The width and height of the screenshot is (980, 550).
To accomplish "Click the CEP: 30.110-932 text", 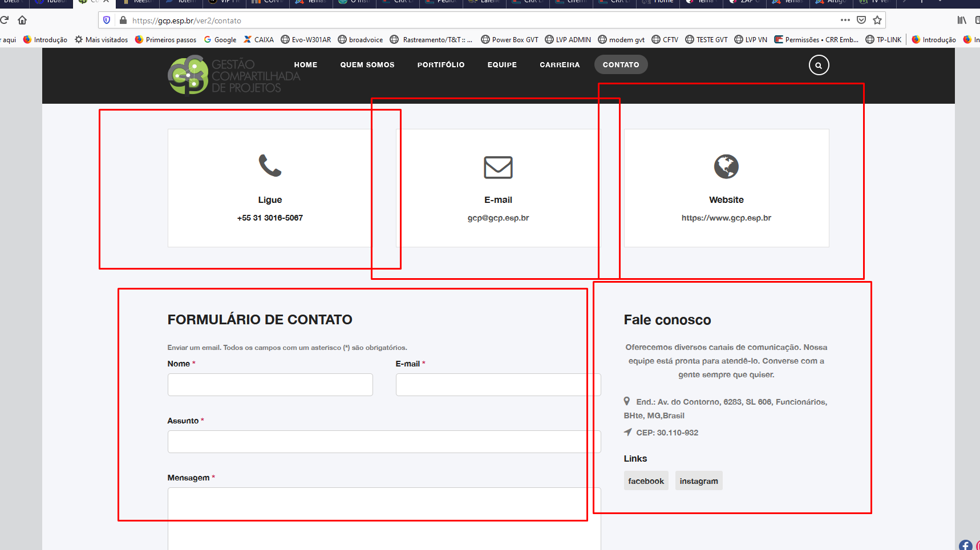I will tap(667, 433).
